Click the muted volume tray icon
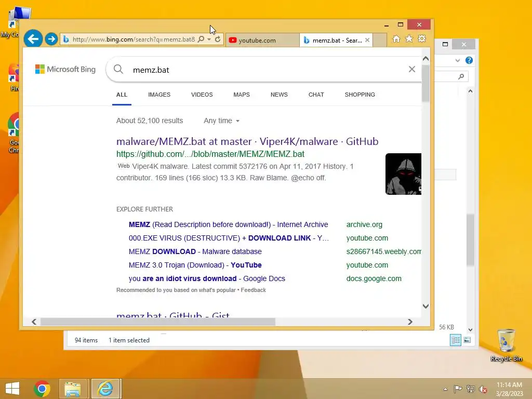This screenshot has width=532, height=399. pyautogui.click(x=483, y=390)
